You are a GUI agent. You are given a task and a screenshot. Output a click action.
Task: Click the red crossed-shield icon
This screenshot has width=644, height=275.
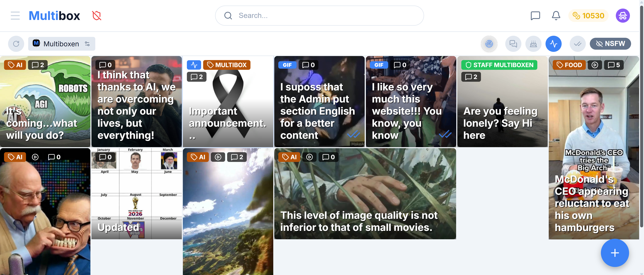point(97,15)
